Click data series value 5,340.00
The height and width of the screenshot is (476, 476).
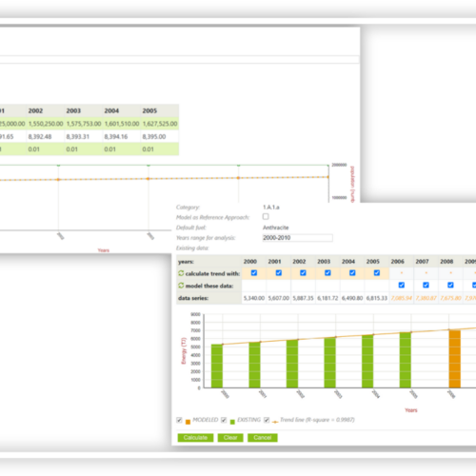click(254, 298)
